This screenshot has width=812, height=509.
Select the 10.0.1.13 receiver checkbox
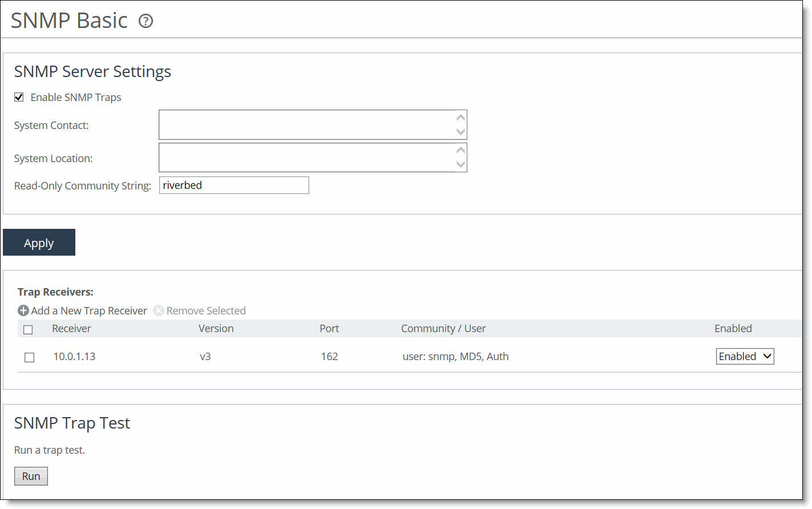(30, 357)
